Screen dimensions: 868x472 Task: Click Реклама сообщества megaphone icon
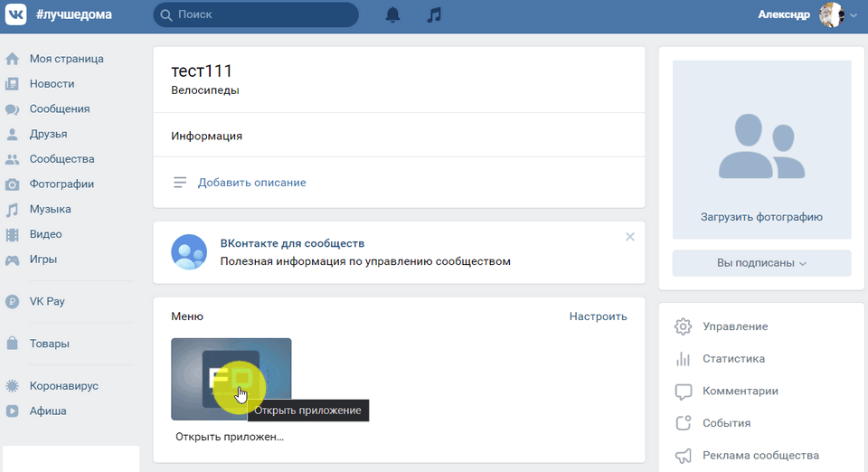point(684,456)
